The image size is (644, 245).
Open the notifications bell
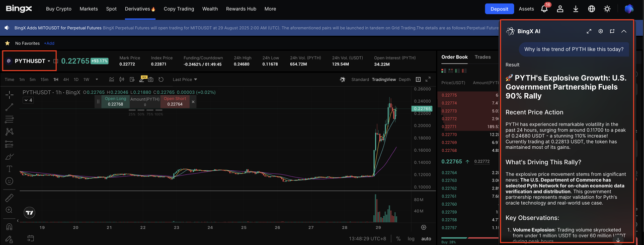coord(544,9)
